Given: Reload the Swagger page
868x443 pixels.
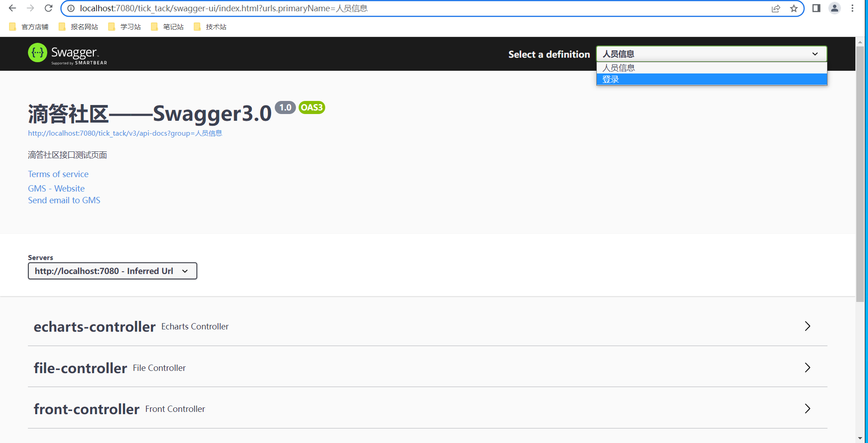Looking at the screenshot, I should click(x=49, y=8).
